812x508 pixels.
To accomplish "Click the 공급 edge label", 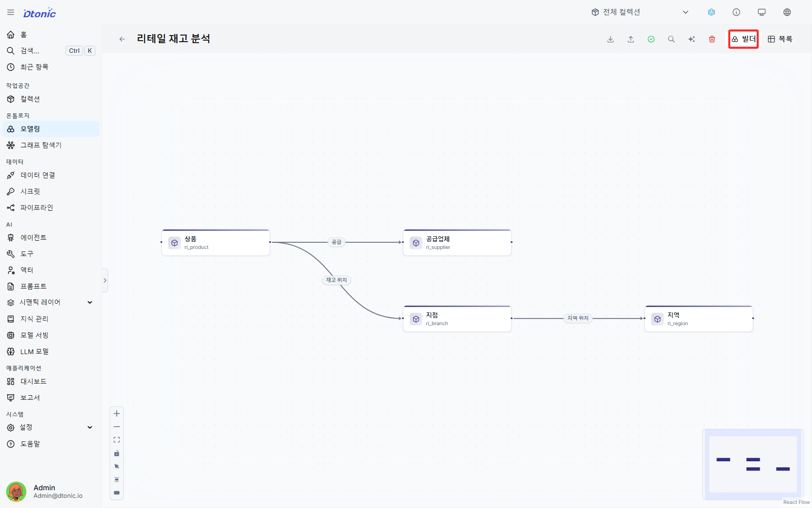I will pyautogui.click(x=336, y=242).
